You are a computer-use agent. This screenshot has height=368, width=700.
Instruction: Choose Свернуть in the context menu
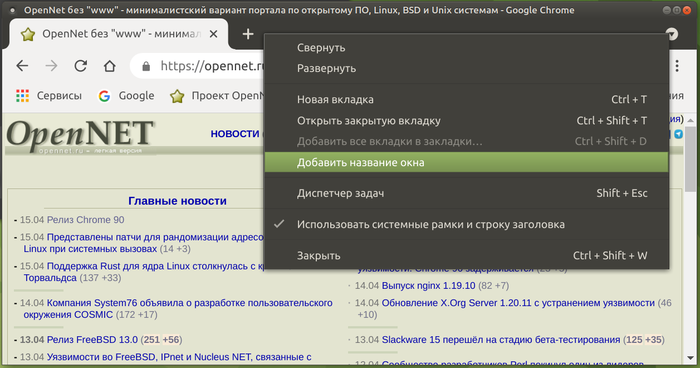467,47
